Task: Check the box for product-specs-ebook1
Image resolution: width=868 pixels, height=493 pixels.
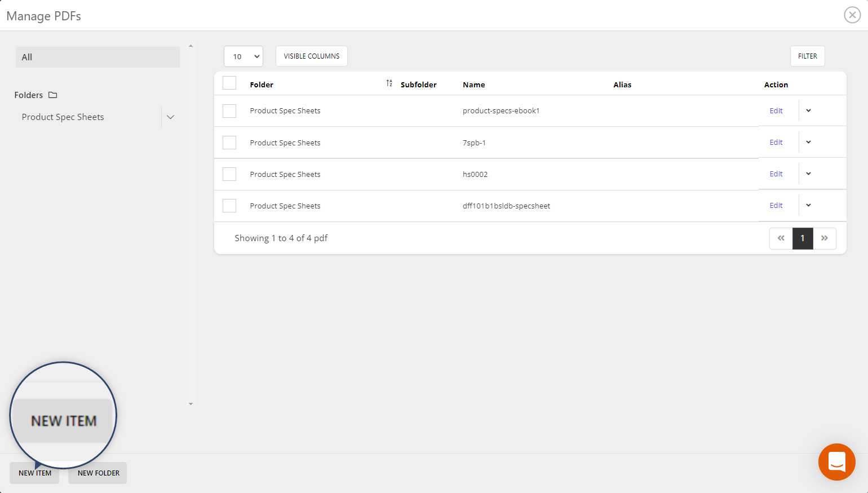Action: [229, 111]
